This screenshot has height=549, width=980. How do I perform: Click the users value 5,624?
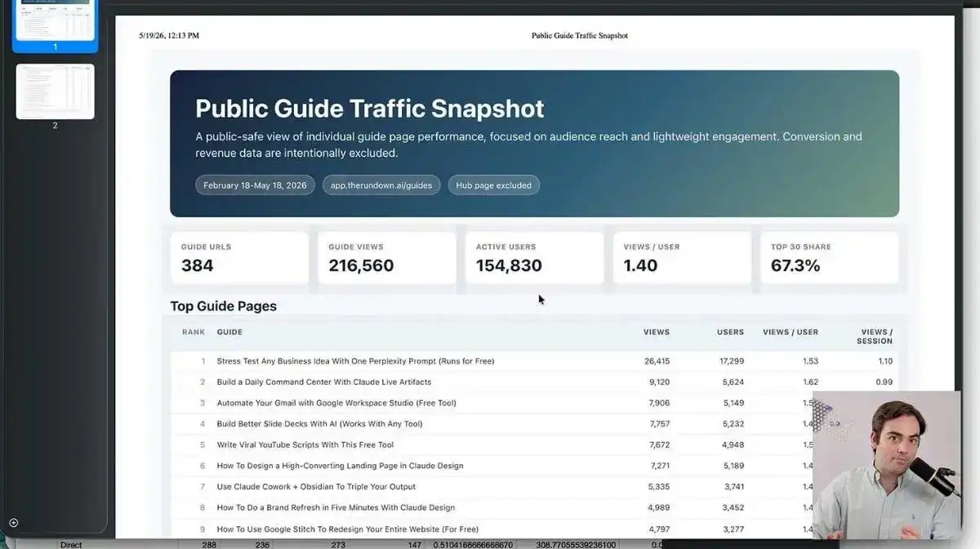pos(733,382)
